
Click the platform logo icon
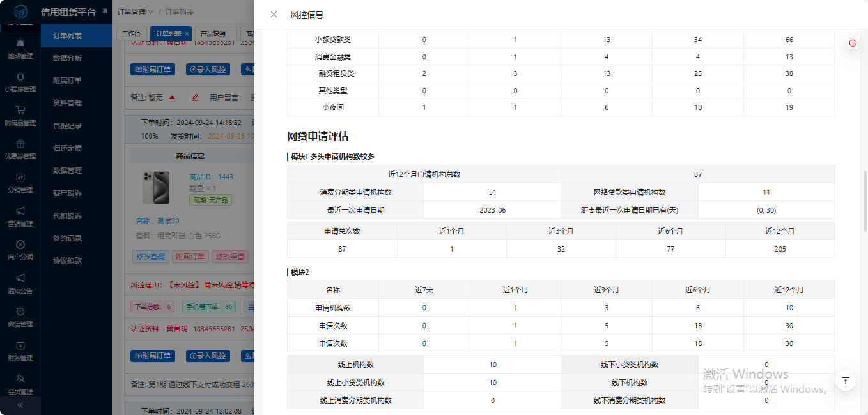pyautogui.click(x=20, y=12)
